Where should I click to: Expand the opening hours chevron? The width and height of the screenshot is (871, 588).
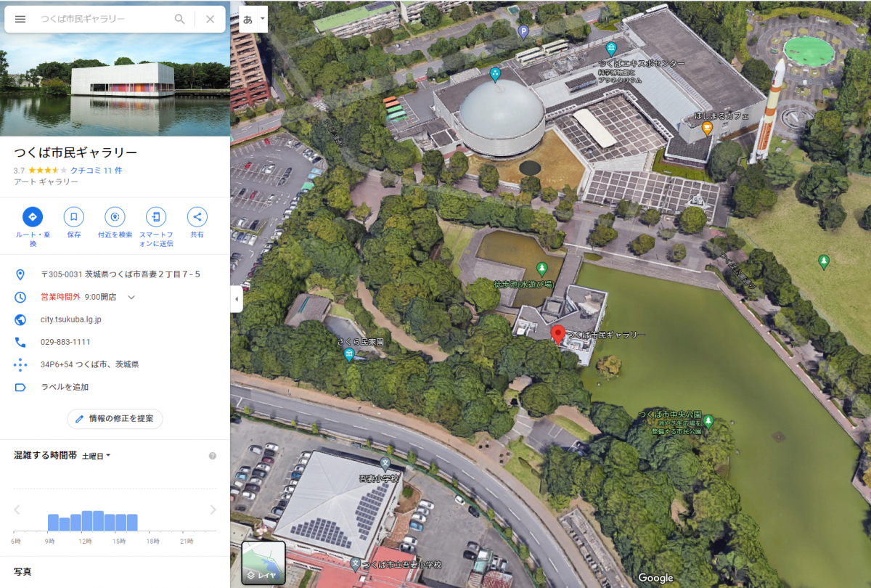point(131,297)
